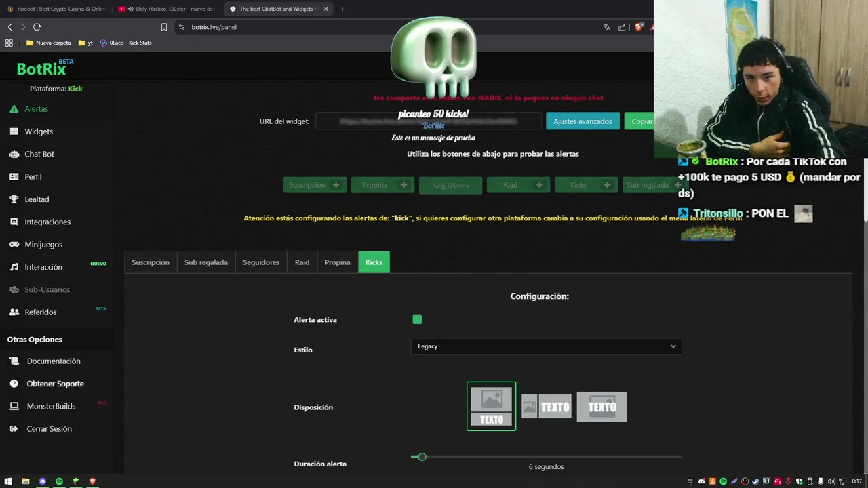Switch to the Raid tab
The image size is (868, 488).
coord(302,262)
